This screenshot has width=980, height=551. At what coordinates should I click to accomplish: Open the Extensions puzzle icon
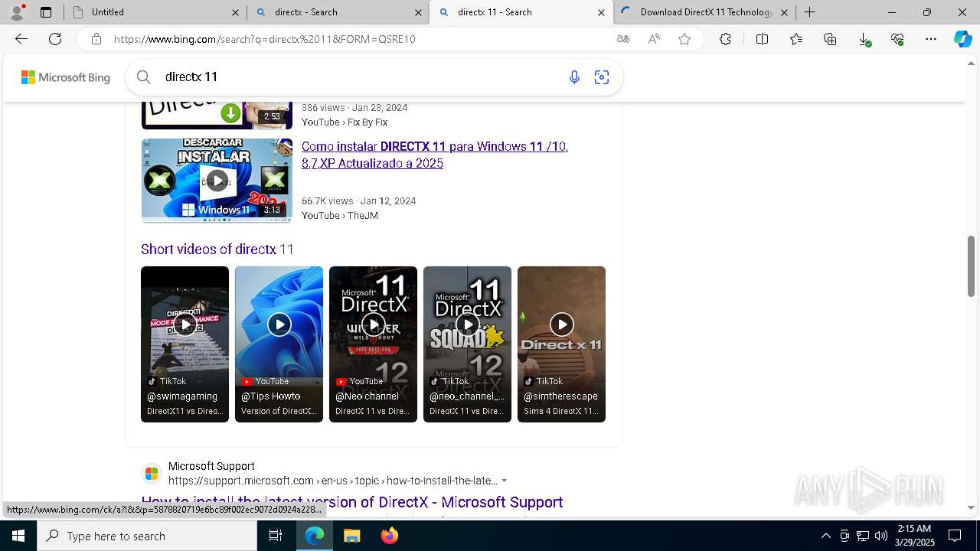tap(725, 39)
